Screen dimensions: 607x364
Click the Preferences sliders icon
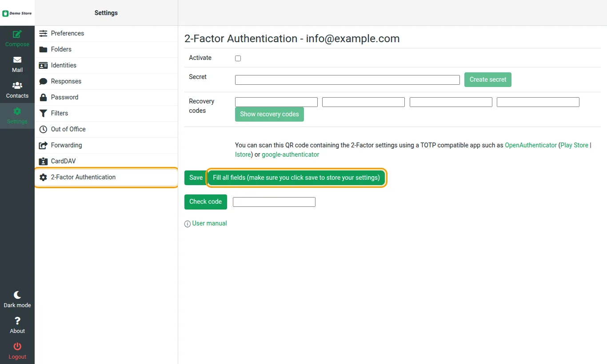click(43, 33)
